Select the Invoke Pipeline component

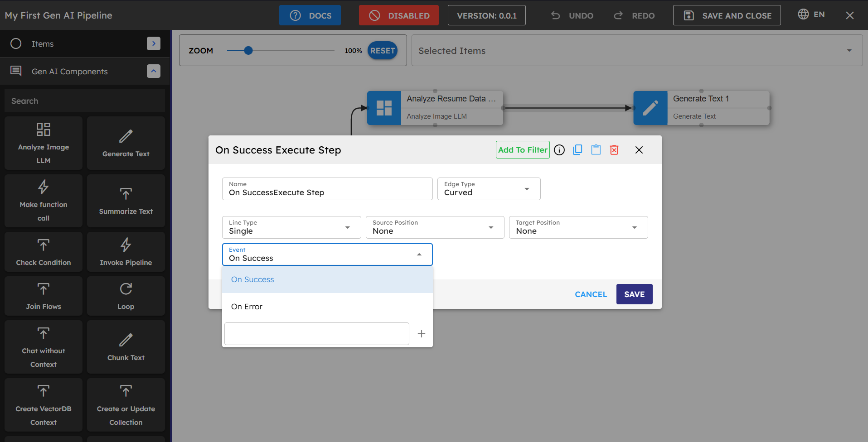click(x=126, y=252)
